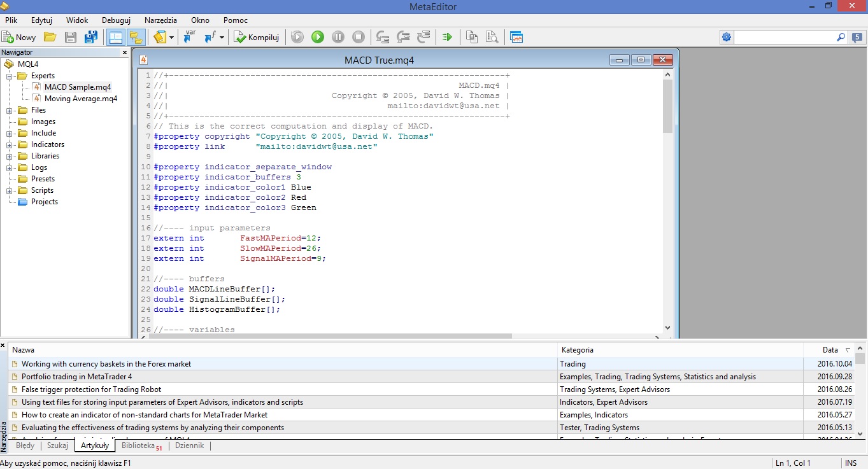The image size is (868, 469).
Task: Collapse the Experts folder
Action: click(x=10, y=76)
